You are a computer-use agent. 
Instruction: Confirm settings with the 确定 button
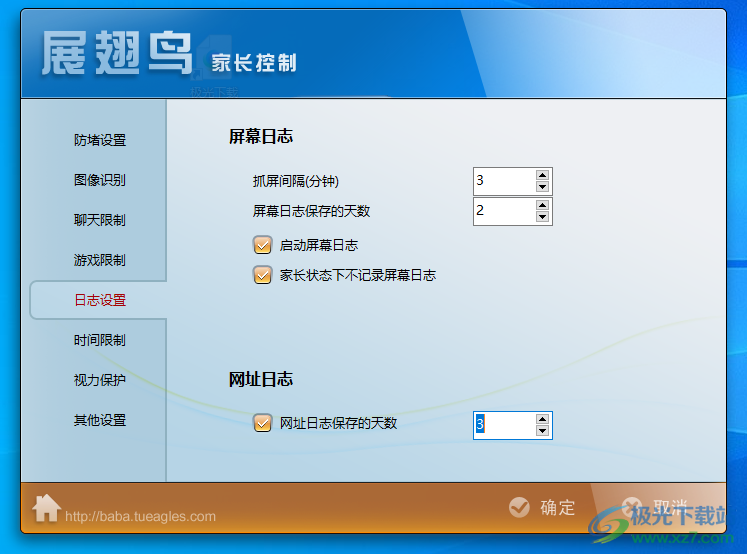[542, 507]
